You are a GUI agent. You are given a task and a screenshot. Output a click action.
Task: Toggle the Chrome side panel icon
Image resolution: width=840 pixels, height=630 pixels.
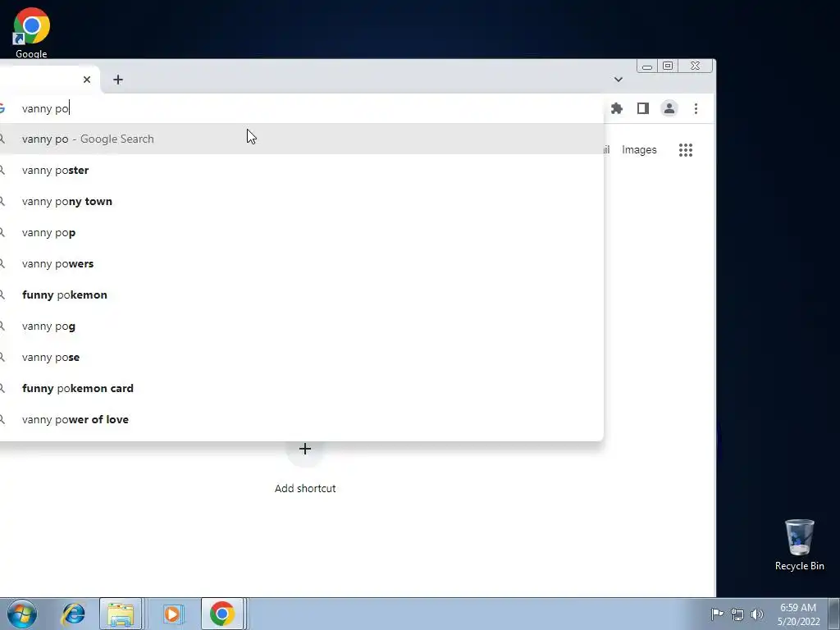643,108
